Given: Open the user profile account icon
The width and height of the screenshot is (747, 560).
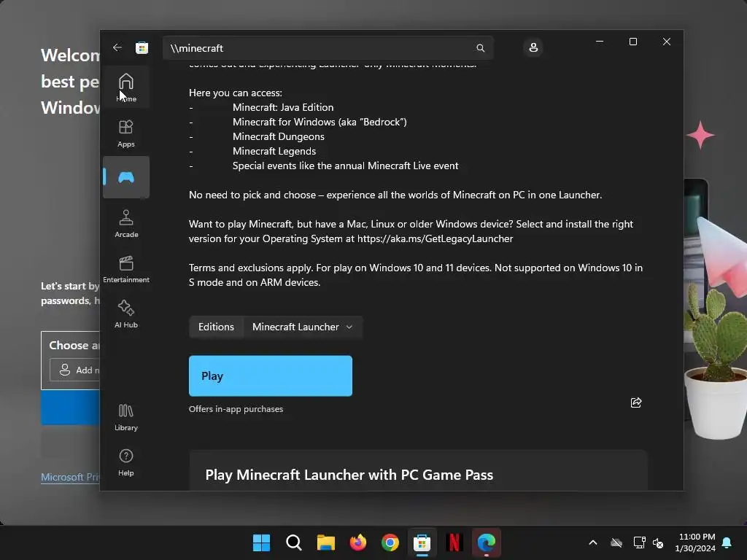Looking at the screenshot, I should point(533,47).
